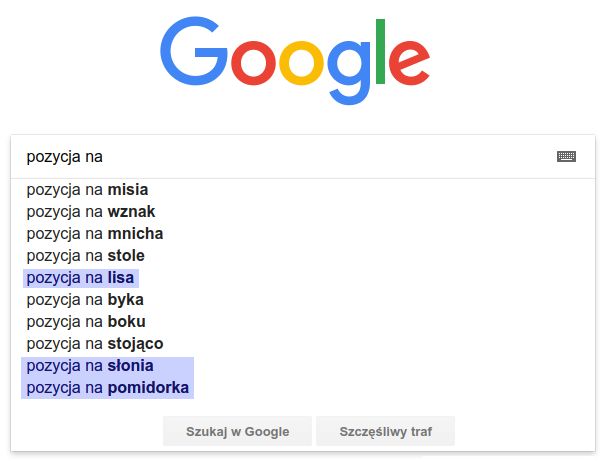The width and height of the screenshot is (607, 463).
Task: Choose highlighted suggestion 'pozycja na lisa'
Action: 81,278
